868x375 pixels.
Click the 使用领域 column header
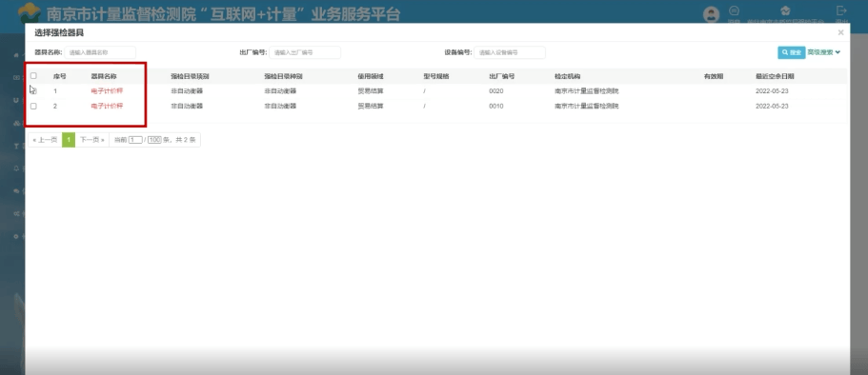click(371, 76)
